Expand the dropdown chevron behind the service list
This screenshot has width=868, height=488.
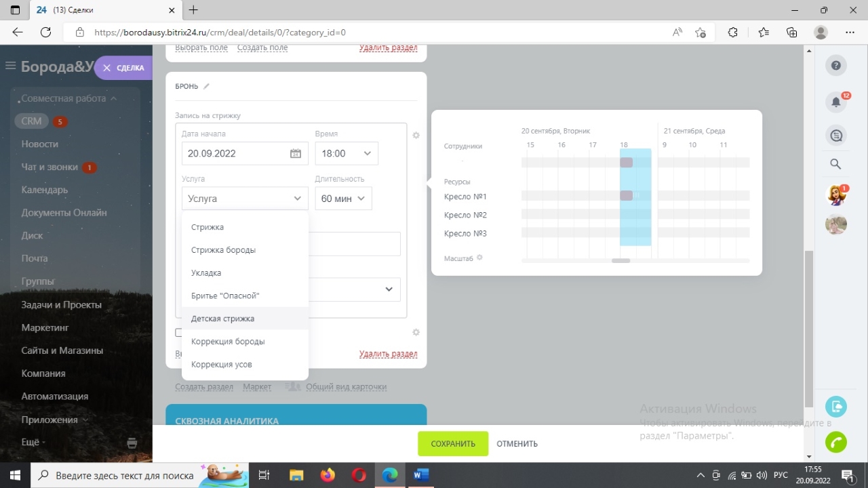coord(389,289)
